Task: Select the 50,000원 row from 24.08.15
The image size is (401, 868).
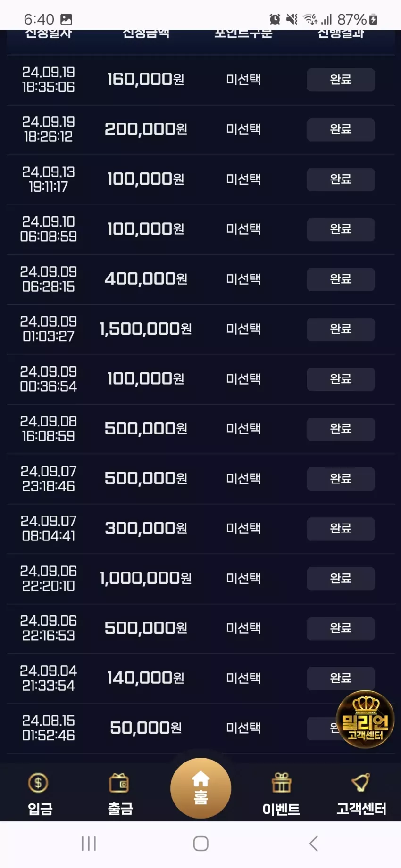Action: 200,728
